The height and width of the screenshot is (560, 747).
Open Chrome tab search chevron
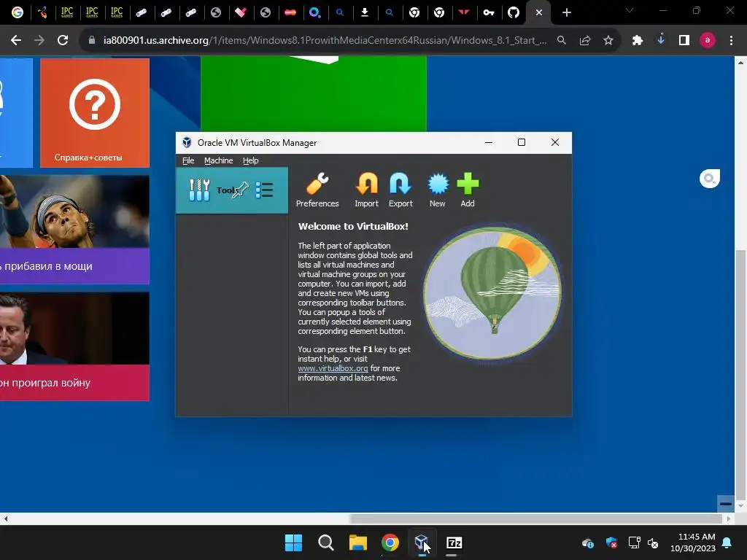[x=630, y=10]
